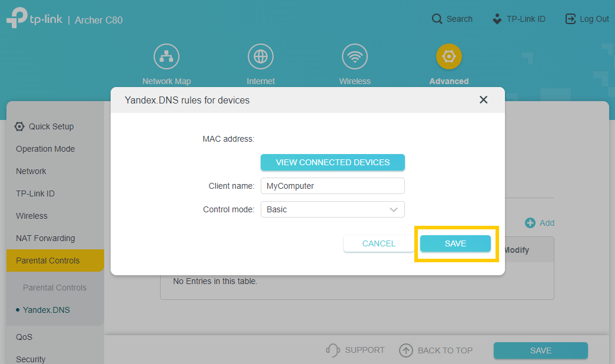The height and width of the screenshot is (364, 615).
Task: Click the Support headset icon
Action: click(x=333, y=350)
